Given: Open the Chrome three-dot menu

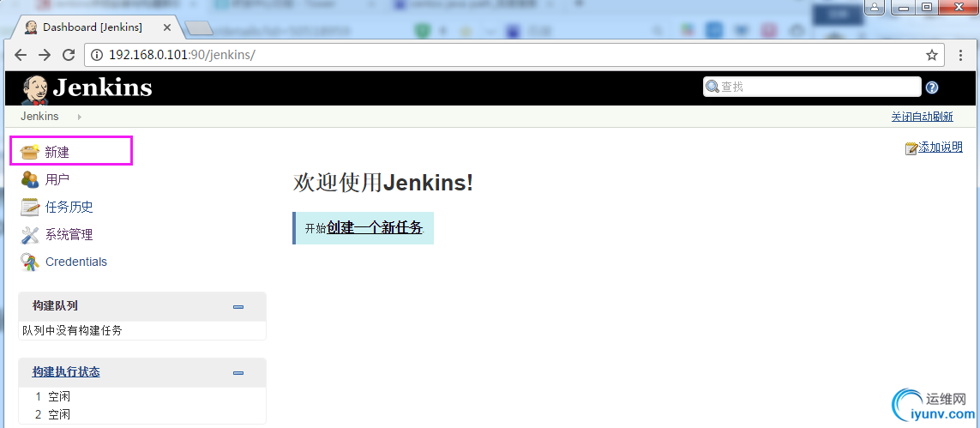Looking at the screenshot, I should pos(960,55).
